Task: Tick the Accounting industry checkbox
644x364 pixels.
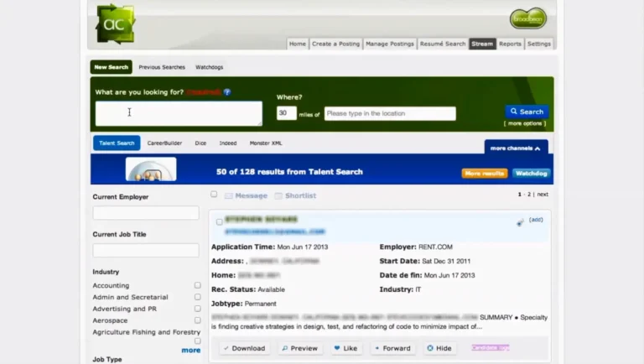Action: coord(198,285)
